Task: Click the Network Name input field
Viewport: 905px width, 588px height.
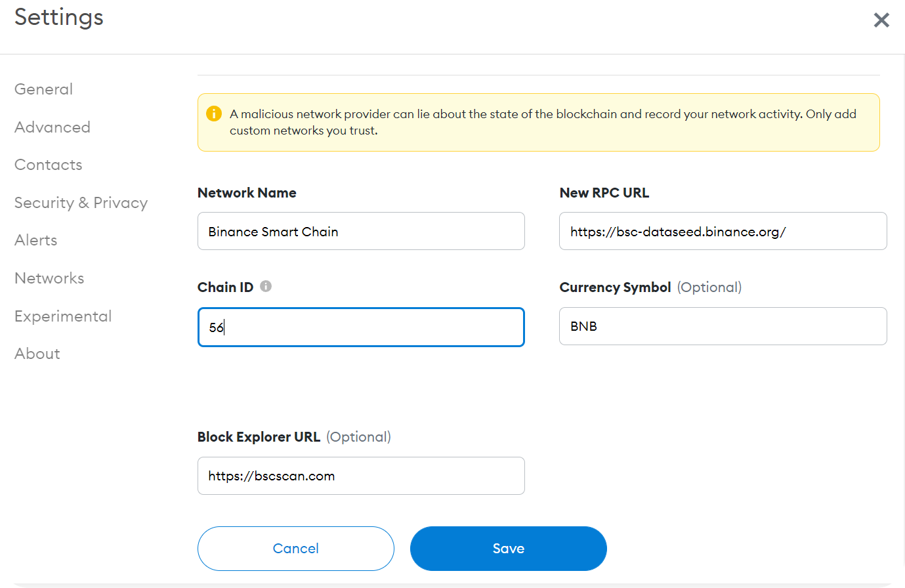Action: (x=361, y=231)
